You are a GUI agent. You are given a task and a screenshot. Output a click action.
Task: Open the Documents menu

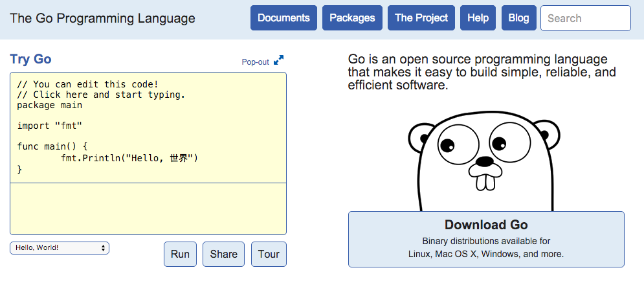pos(283,18)
